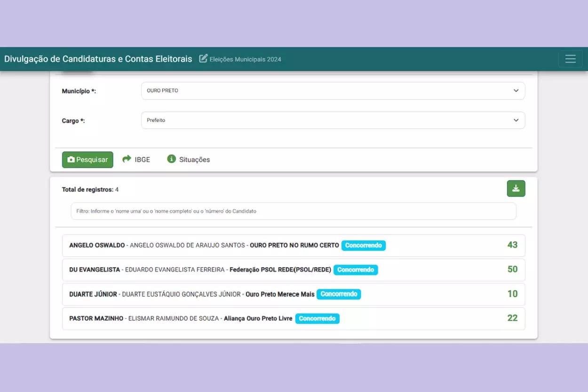This screenshot has height=392, width=588.
Task: Expand the Município dropdown
Action: click(x=333, y=91)
